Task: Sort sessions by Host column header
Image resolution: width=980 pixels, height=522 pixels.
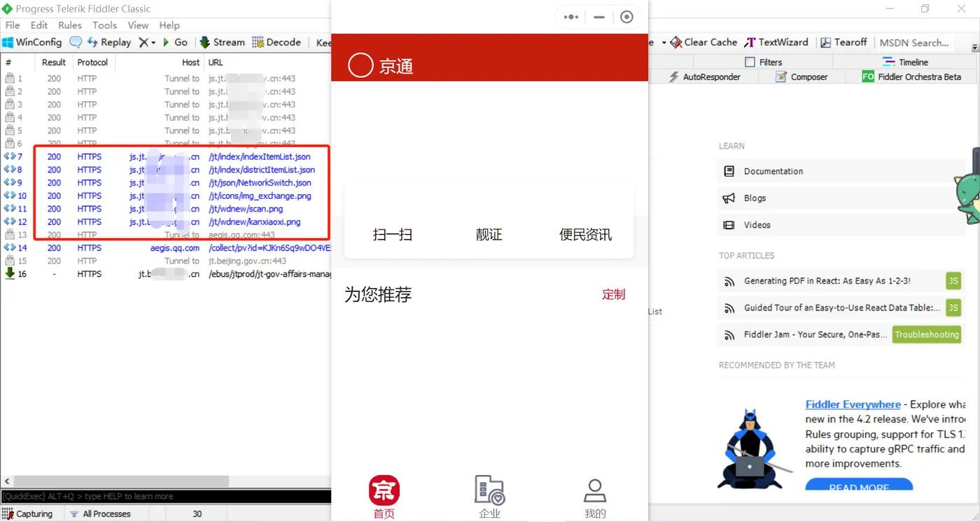Action: [x=190, y=62]
